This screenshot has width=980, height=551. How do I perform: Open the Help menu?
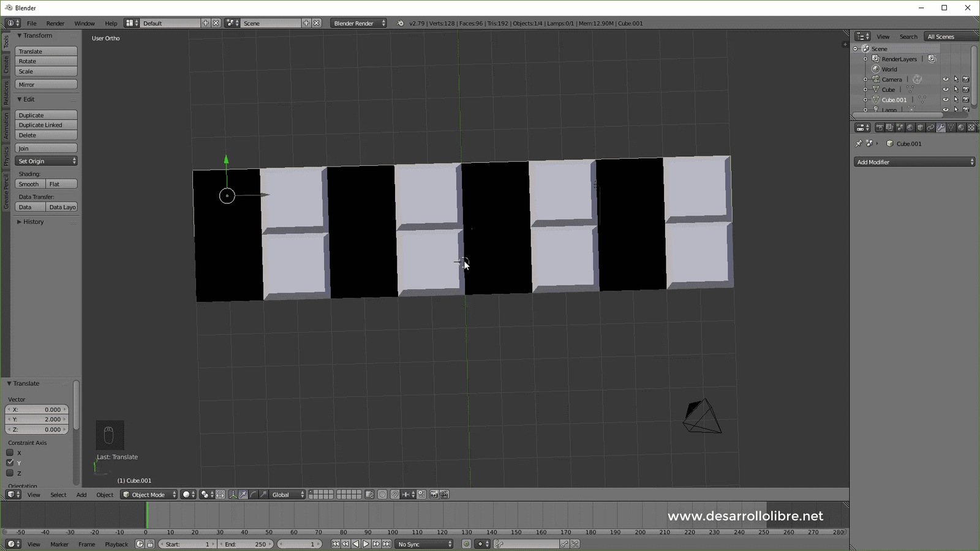111,23
